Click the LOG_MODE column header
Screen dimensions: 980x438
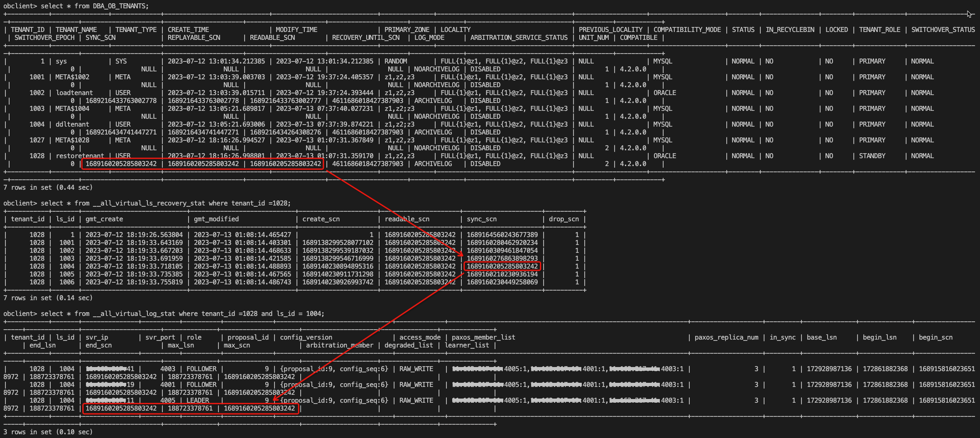[x=429, y=37]
